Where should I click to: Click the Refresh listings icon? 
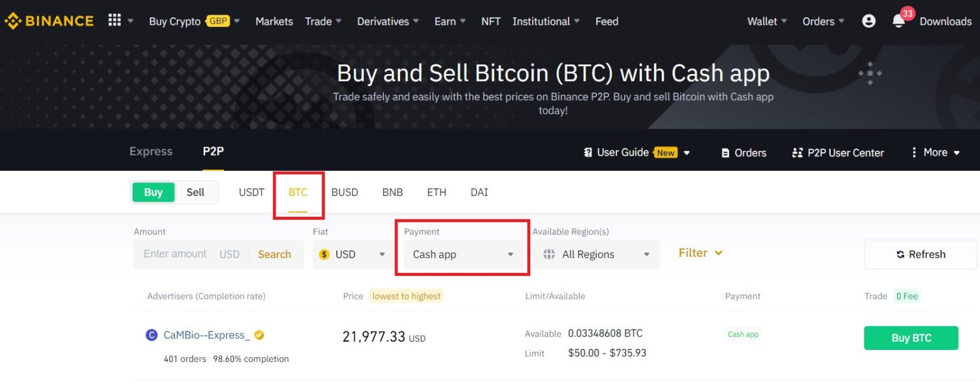pyautogui.click(x=901, y=254)
